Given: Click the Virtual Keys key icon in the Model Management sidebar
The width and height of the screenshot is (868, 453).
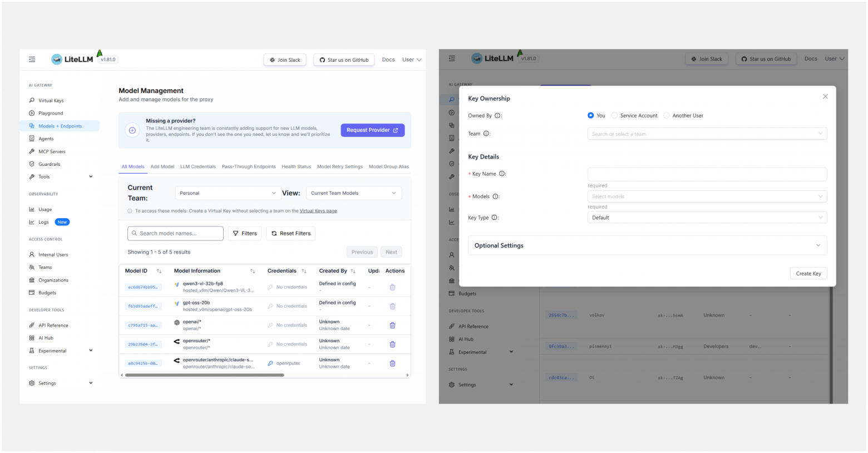Looking at the screenshot, I should 32,101.
